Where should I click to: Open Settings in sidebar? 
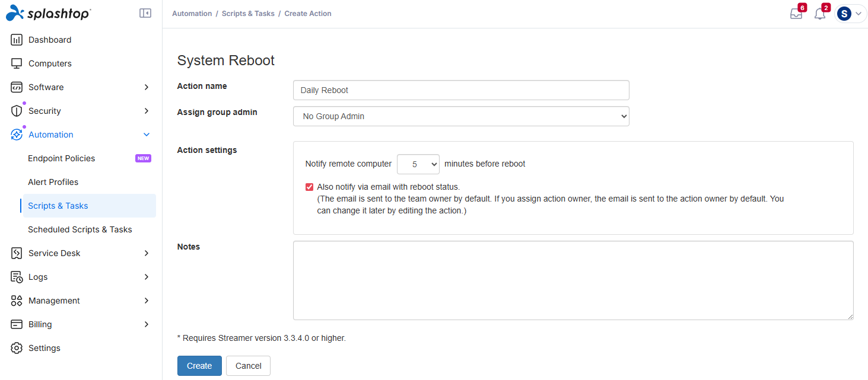pyautogui.click(x=44, y=348)
